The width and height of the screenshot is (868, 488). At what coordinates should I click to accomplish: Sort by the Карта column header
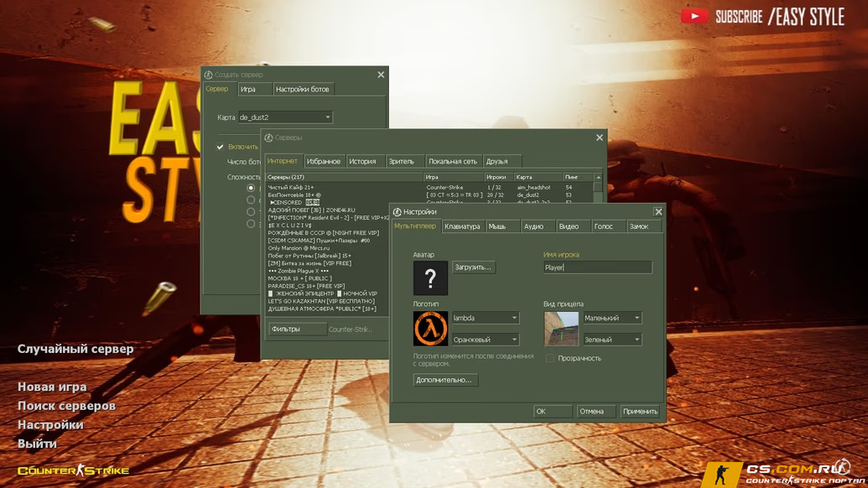(x=538, y=177)
